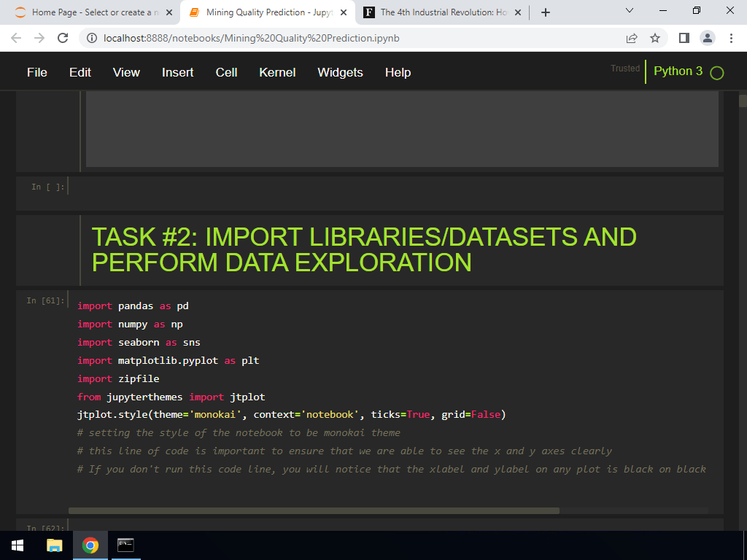Open the Chrome side panel
This screenshot has height=560, width=747.
pos(684,38)
